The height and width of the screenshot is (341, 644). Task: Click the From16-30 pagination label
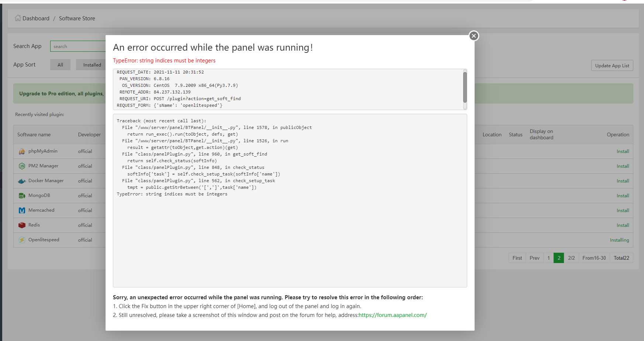[594, 258]
